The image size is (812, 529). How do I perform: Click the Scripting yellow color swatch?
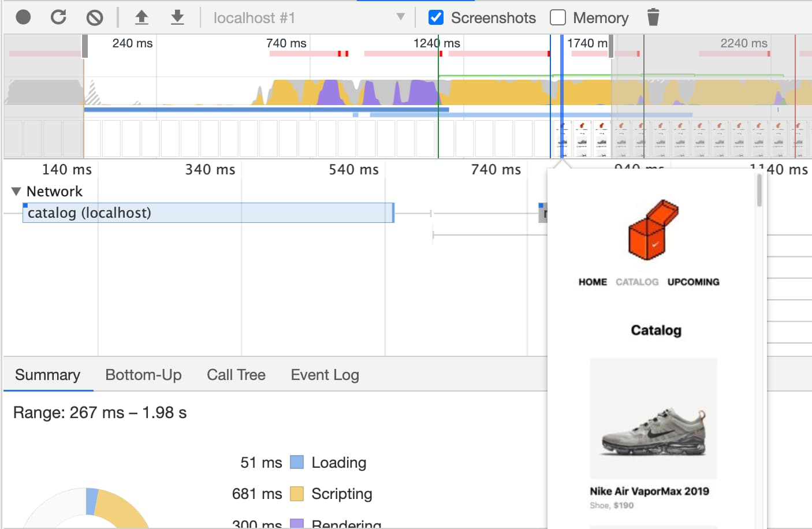point(296,493)
